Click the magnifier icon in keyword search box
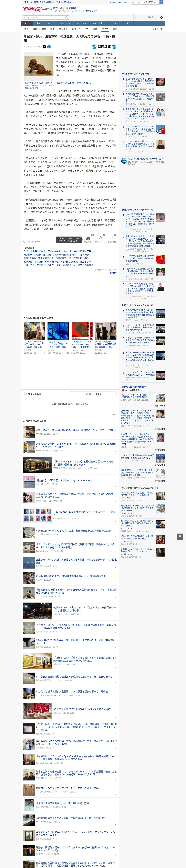 click(x=66, y=17)
